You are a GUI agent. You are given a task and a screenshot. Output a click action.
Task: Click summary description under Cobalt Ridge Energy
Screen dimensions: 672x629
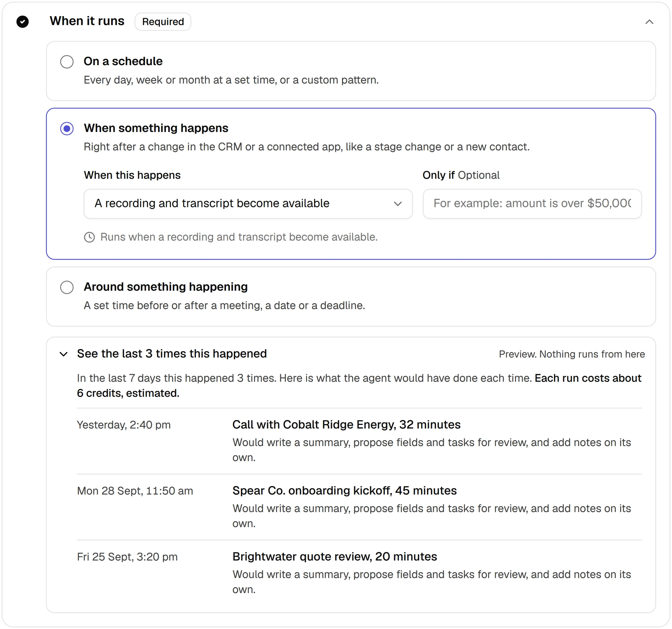coord(432,450)
